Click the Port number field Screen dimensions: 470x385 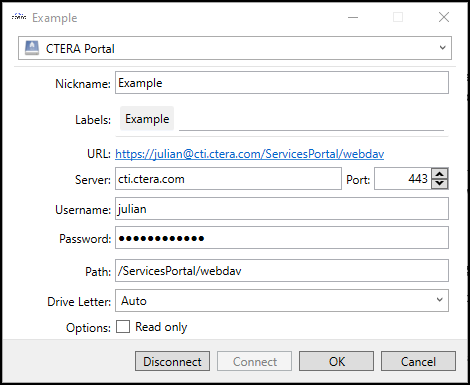coord(403,179)
